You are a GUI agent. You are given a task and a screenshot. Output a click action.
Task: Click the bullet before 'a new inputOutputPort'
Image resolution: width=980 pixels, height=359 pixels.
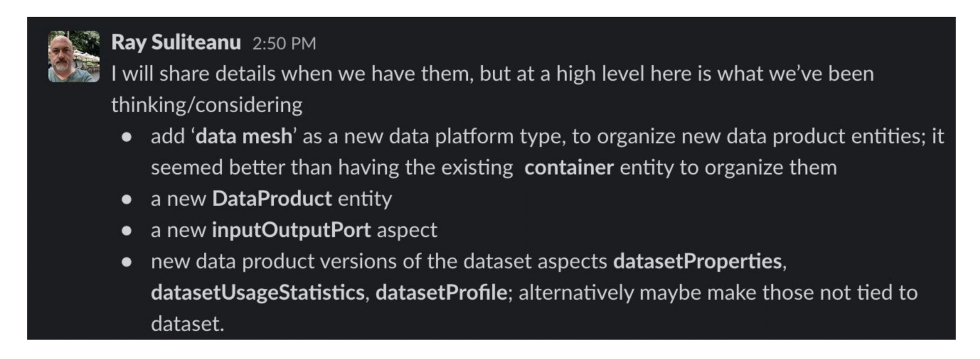tap(127, 231)
